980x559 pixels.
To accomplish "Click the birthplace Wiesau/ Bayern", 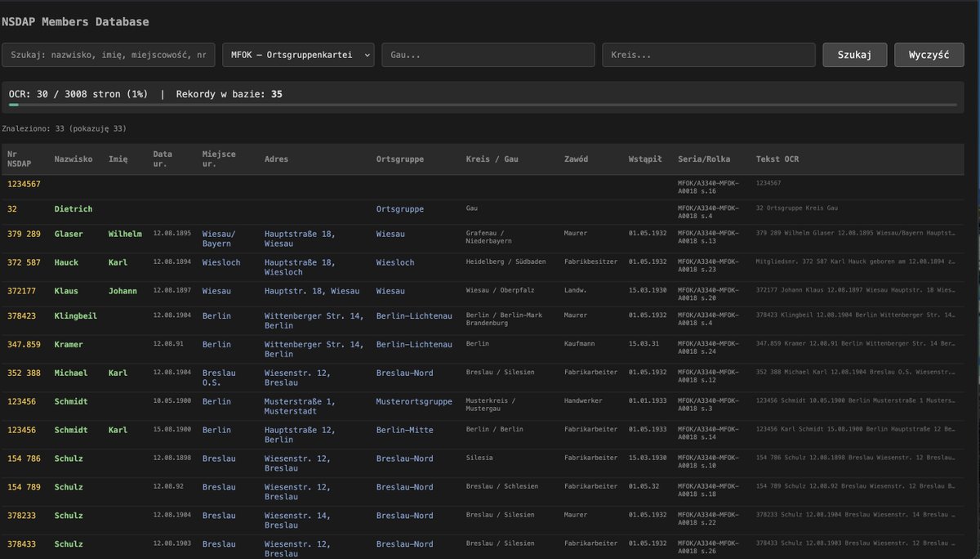I will [x=220, y=239].
